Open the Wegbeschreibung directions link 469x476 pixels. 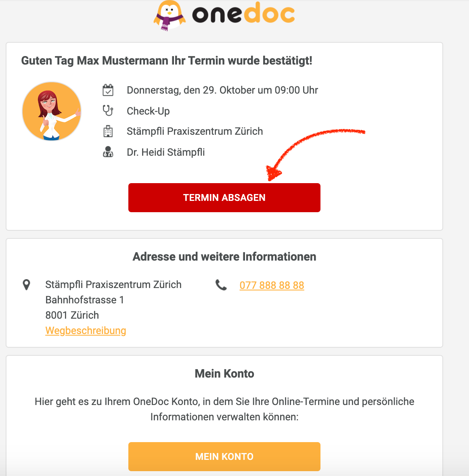[86, 330]
